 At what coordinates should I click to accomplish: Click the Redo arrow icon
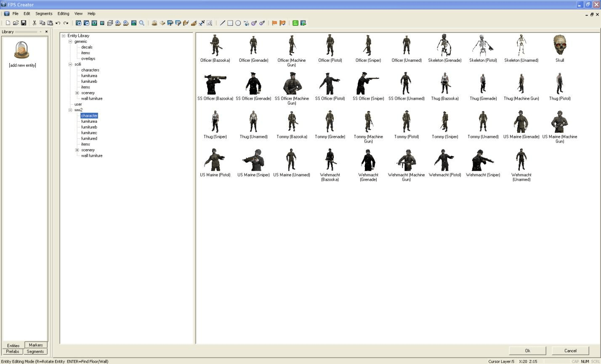[x=66, y=23]
